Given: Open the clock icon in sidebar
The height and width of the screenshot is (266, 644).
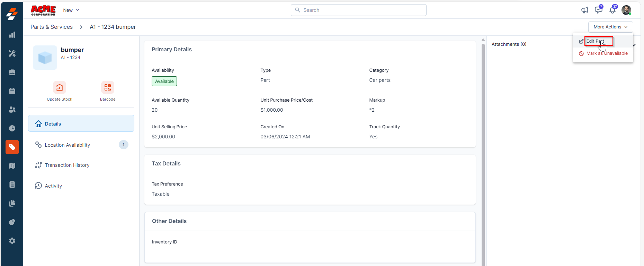Looking at the screenshot, I should point(12,128).
